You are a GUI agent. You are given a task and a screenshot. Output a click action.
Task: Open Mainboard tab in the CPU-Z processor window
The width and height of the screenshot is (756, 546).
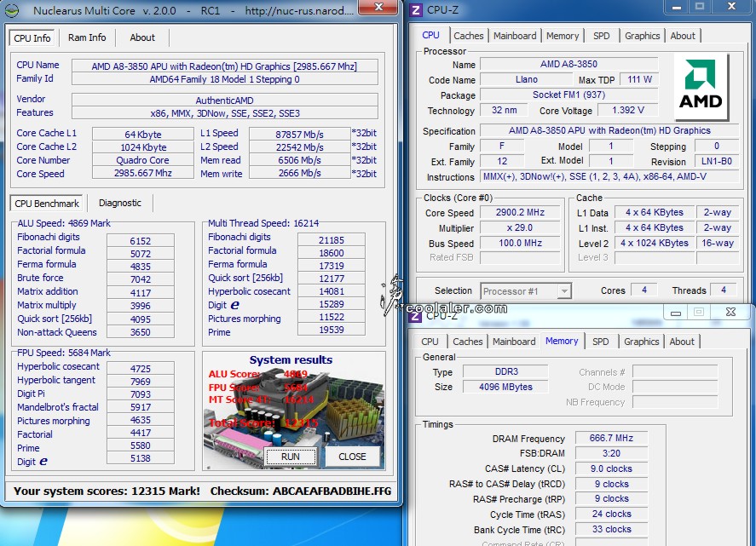pos(515,36)
